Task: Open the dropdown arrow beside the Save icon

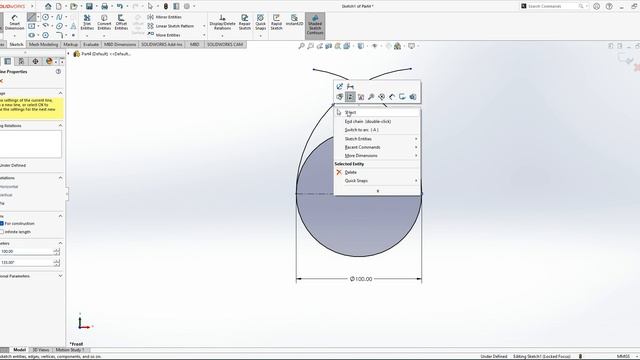Action: click(96, 6)
